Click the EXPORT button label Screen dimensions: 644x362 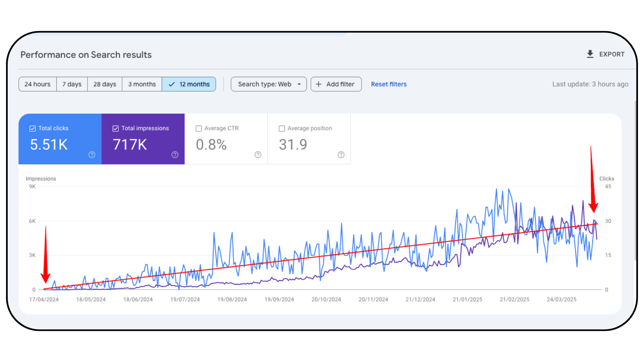tap(612, 54)
